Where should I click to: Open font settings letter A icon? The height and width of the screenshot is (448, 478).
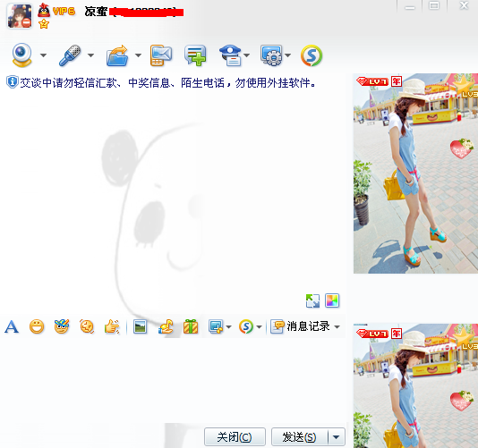point(12,326)
